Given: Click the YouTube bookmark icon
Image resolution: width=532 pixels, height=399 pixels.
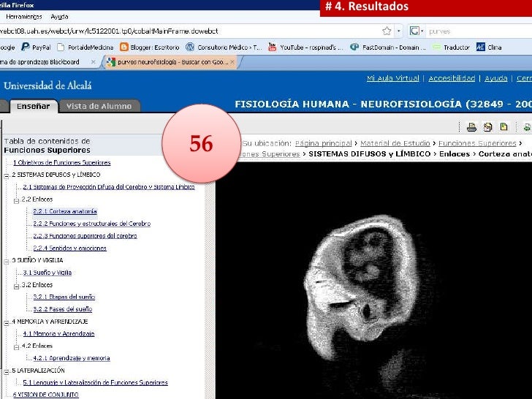Looking at the screenshot, I should [x=272, y=47].
